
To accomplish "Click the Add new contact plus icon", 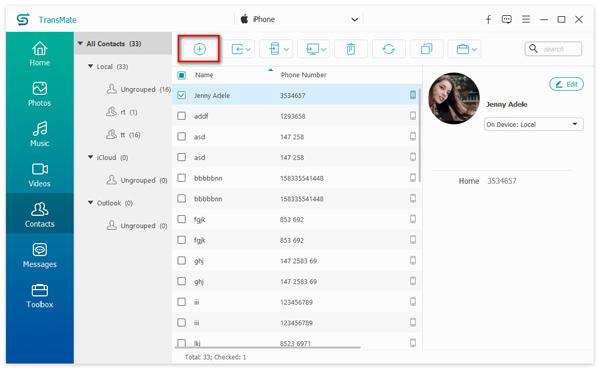I will pos(199,49).
